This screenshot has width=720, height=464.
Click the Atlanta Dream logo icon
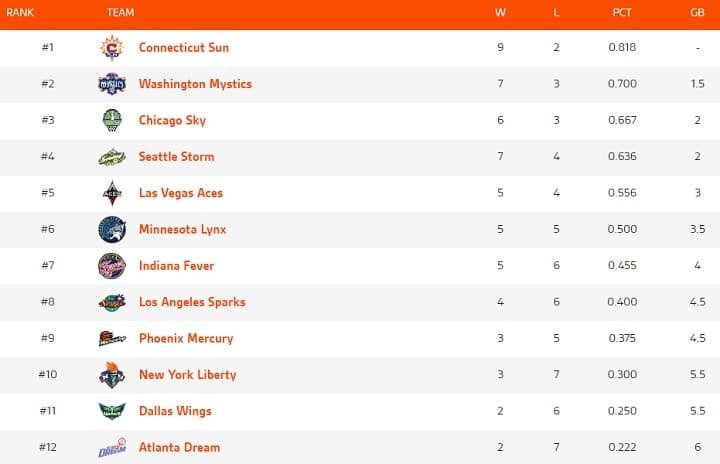[x=112, y=448]
